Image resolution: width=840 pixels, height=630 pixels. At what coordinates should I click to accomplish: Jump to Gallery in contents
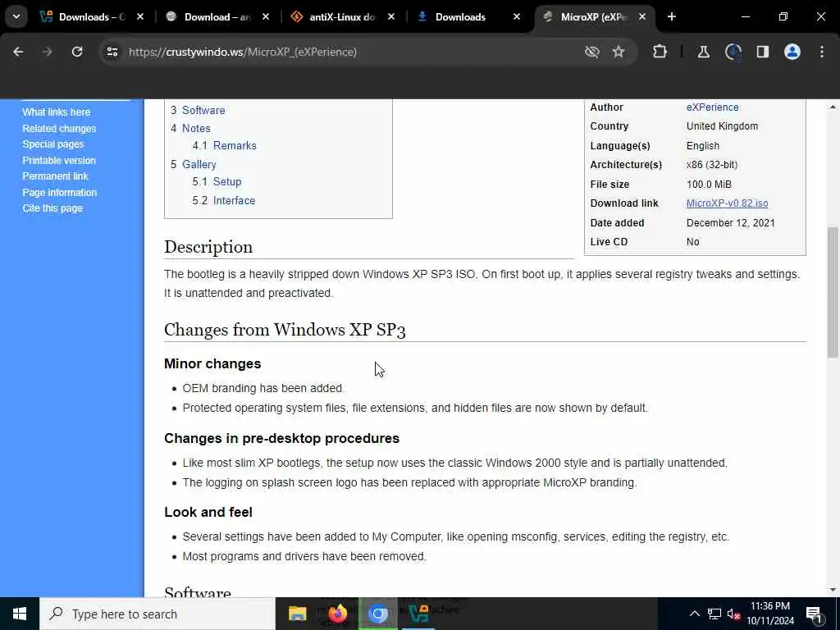pyautogui.click(x=199, y=164)
